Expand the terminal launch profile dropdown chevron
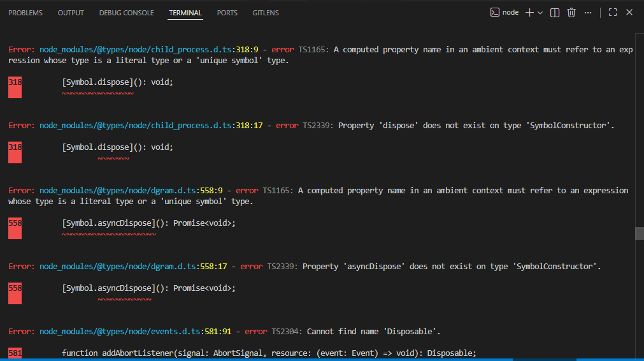This screenshot has width=644, height=361. point(540,13)
